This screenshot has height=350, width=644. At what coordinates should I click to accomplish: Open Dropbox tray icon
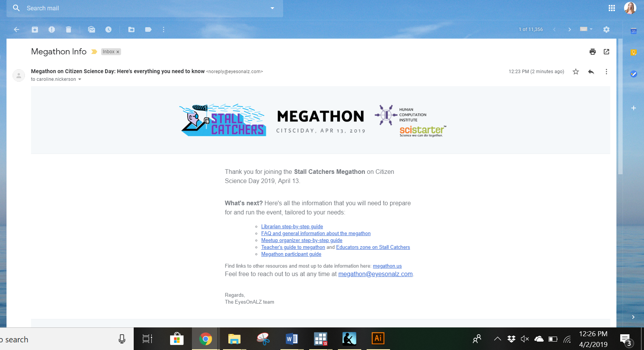pos(511,339)
